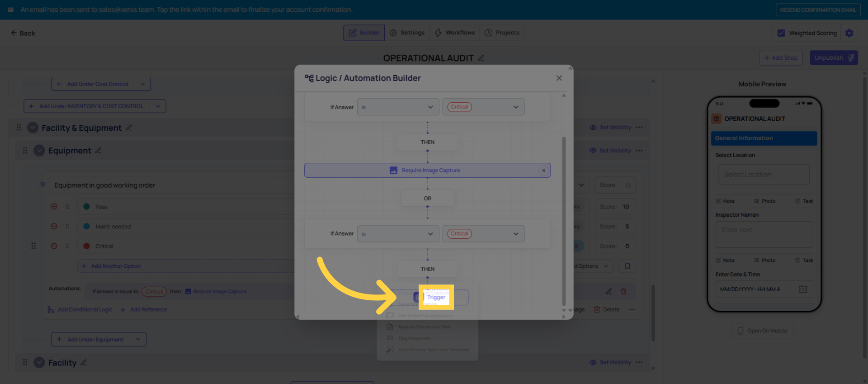Open weighted scoring settings gear
Image resolution: width=868 pixels, height=384 pixels.
point(849,33)
